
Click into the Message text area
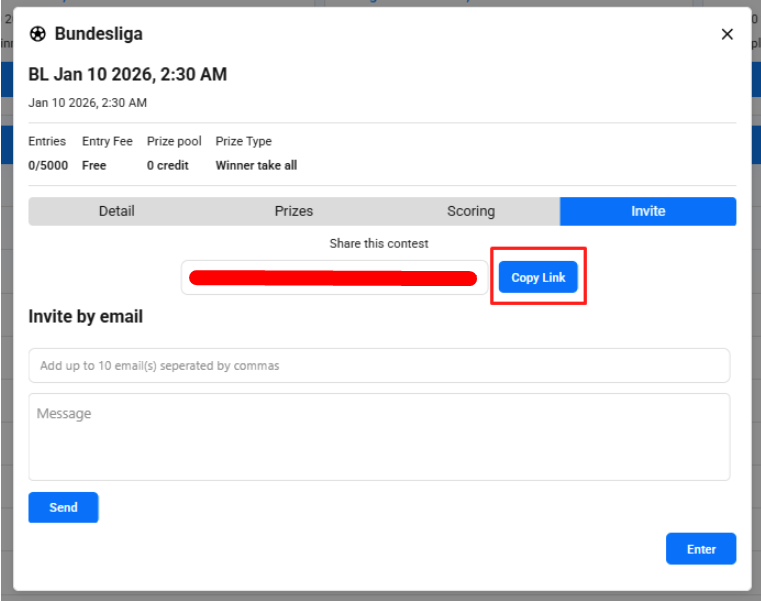(x=379, y=436)
